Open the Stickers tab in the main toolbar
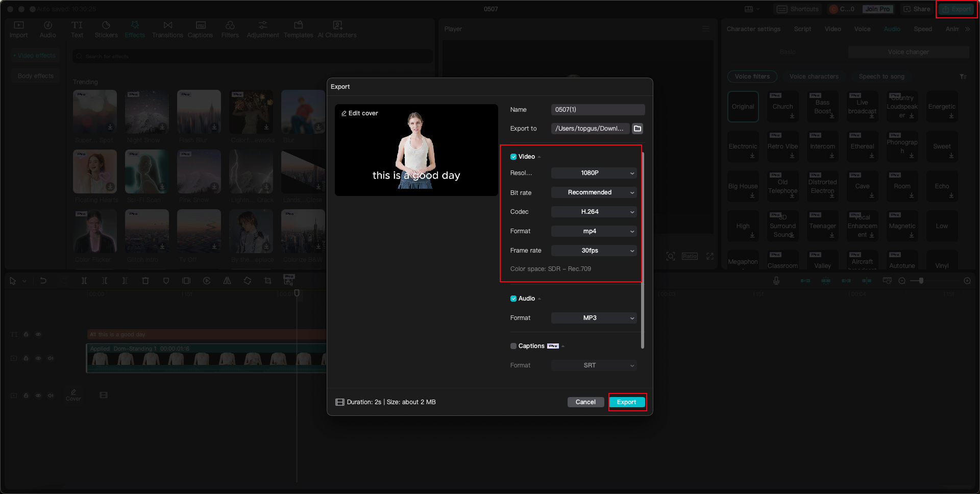This screenshot has height=494, width=980. click(x=106, y=30)
